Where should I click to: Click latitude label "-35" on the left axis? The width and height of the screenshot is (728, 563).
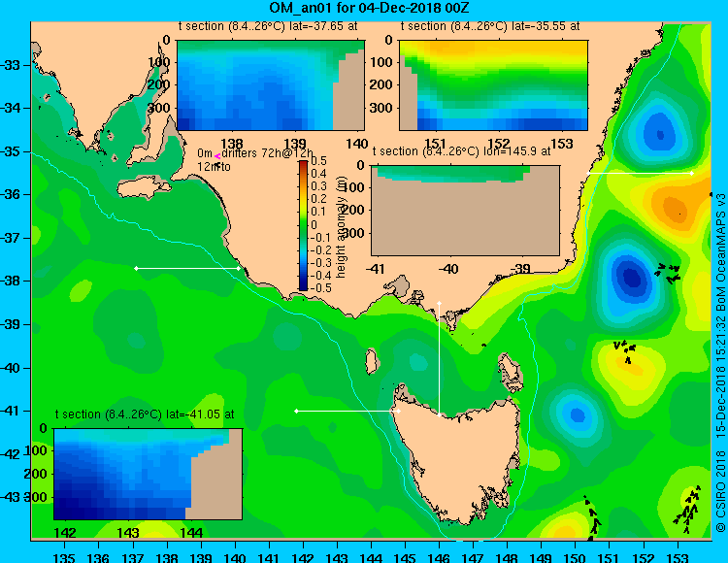coord(10,151)
